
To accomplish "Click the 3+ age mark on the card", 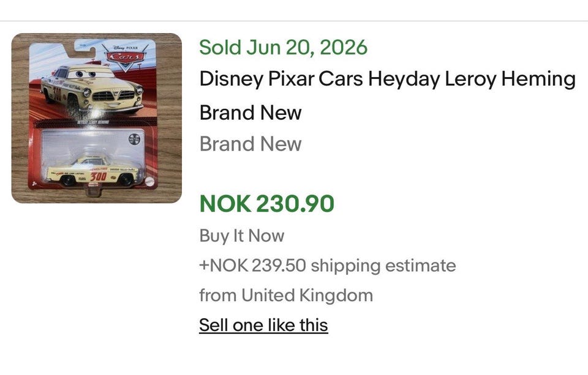I will point(34,184).
